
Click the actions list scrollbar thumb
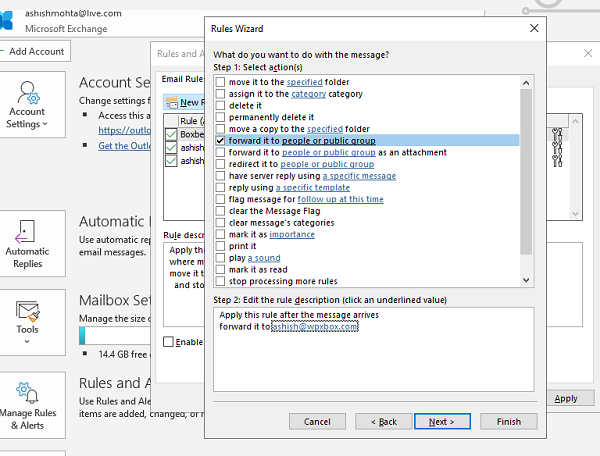pos(526,171)
